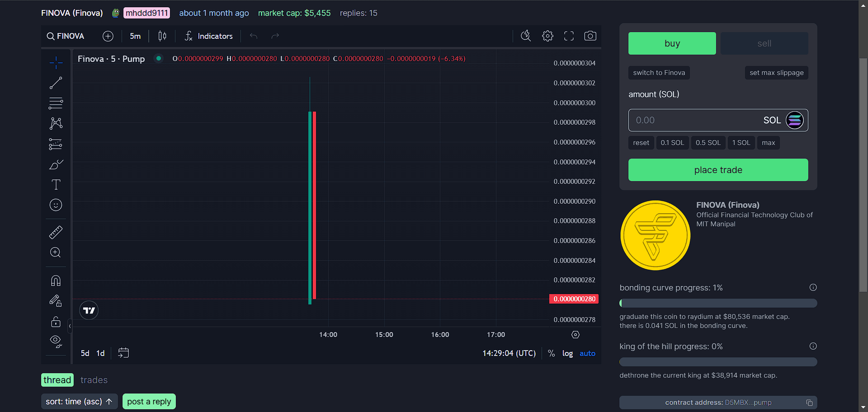Click post a reply
868x412 pixels.
click(149, 402)
